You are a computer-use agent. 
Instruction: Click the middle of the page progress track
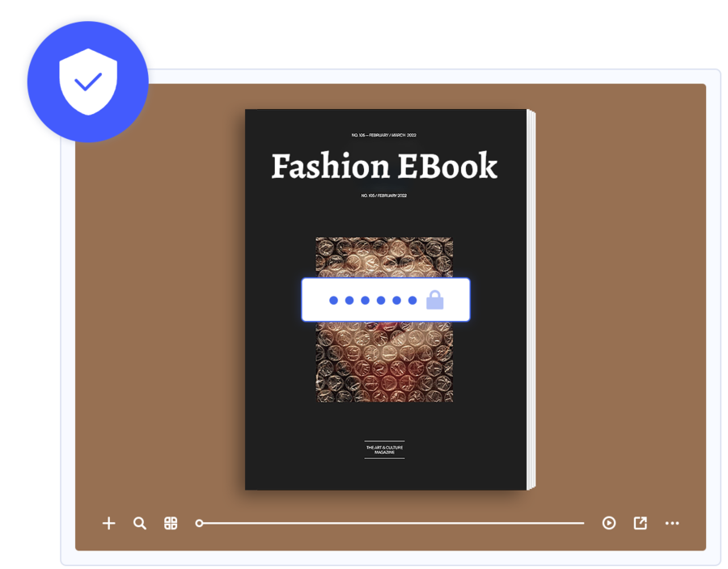(392, 523)
